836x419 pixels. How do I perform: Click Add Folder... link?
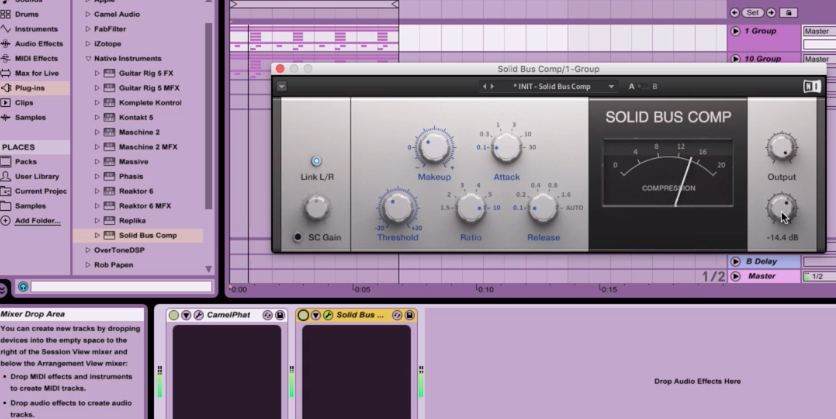[37, 221]
